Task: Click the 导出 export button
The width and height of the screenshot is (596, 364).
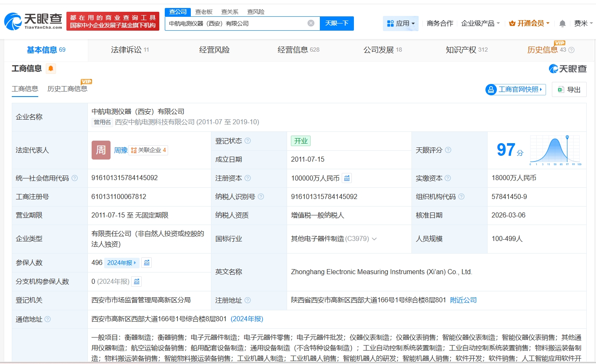Action: point(569,89)
